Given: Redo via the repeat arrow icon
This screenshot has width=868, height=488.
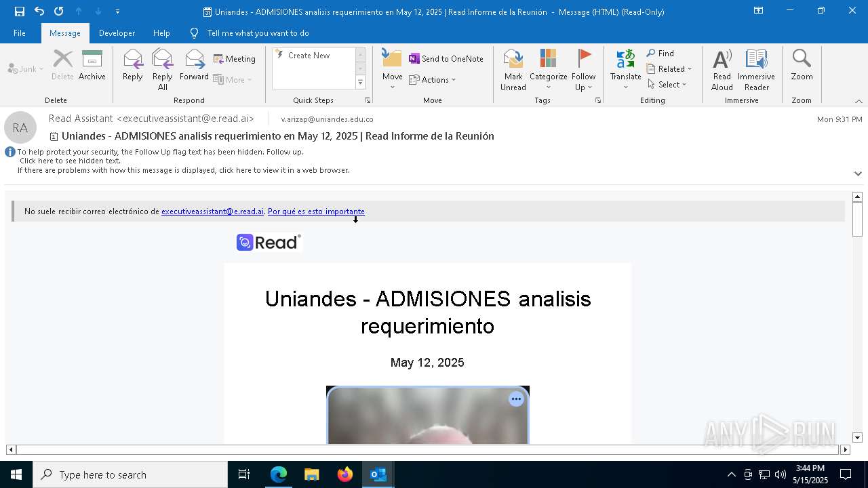Looking at the screenshot, I should click(x=59, y=12).
